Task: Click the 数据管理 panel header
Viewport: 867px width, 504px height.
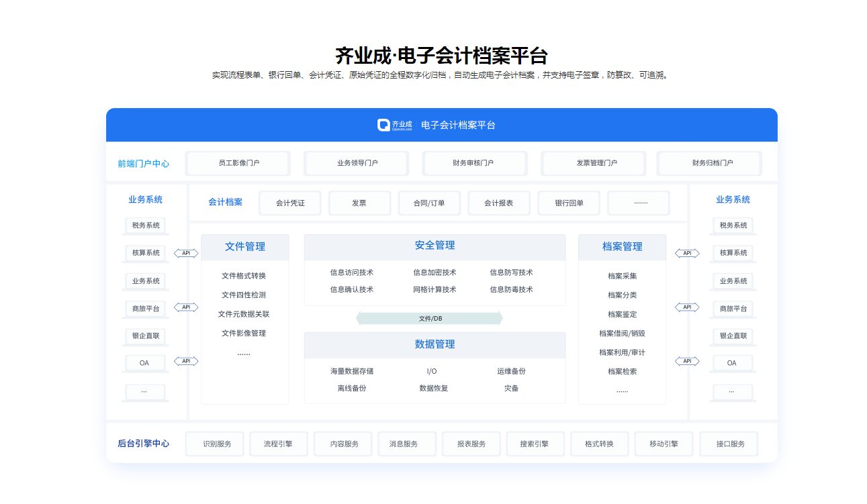Action: [435, 345]
